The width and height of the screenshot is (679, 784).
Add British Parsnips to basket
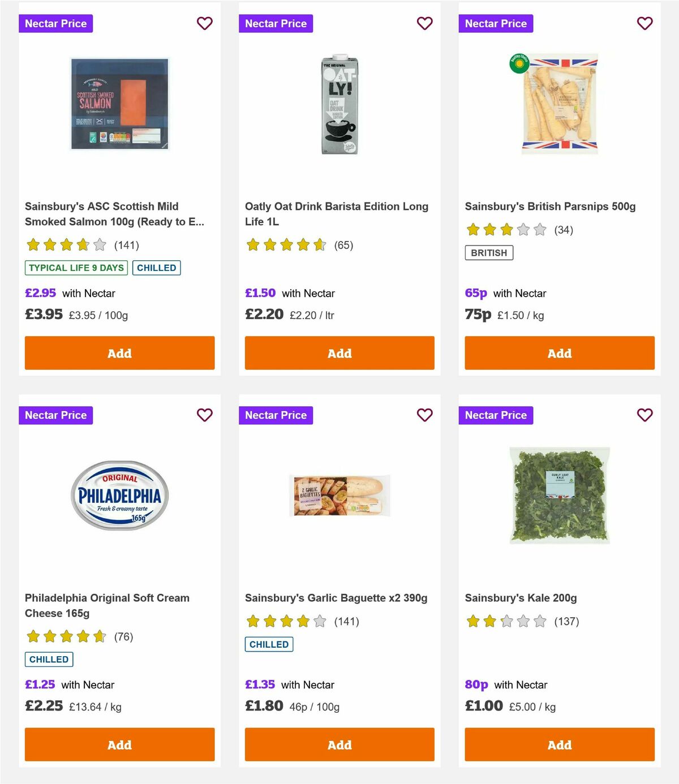[559, 353]
